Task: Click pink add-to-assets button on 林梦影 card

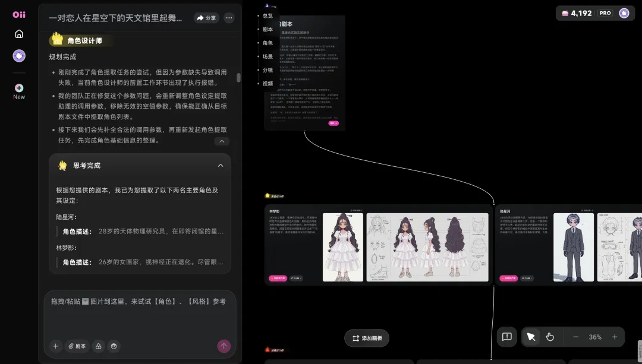Action: (278, 278)
